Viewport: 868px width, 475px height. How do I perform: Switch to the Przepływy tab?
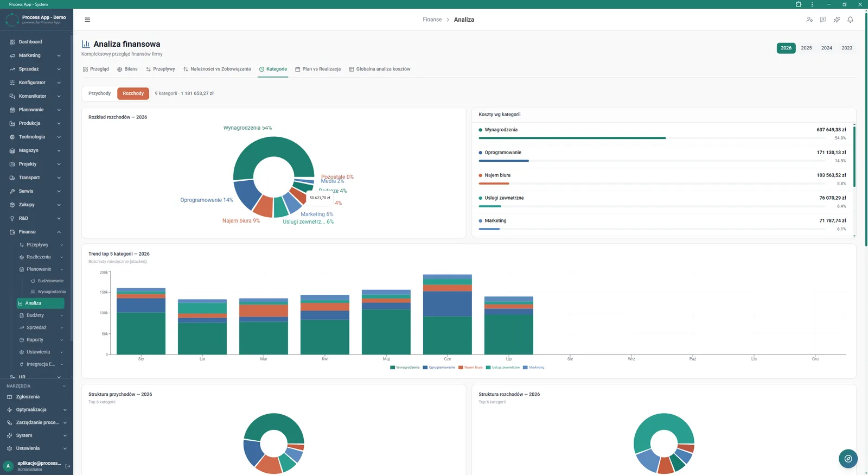[x=161, y=69]
